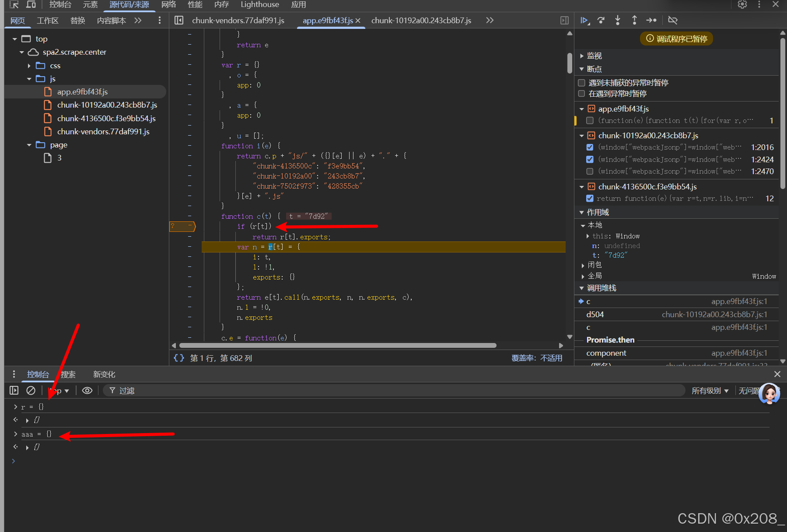Collapse spa2.scrape.center domain node
The image size is (787, 532).
(x=22, y=52)
